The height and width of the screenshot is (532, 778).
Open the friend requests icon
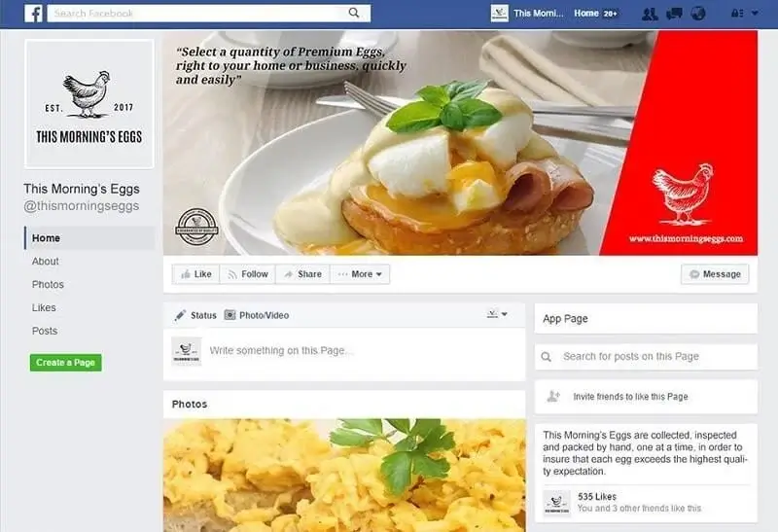pos(650,14)
